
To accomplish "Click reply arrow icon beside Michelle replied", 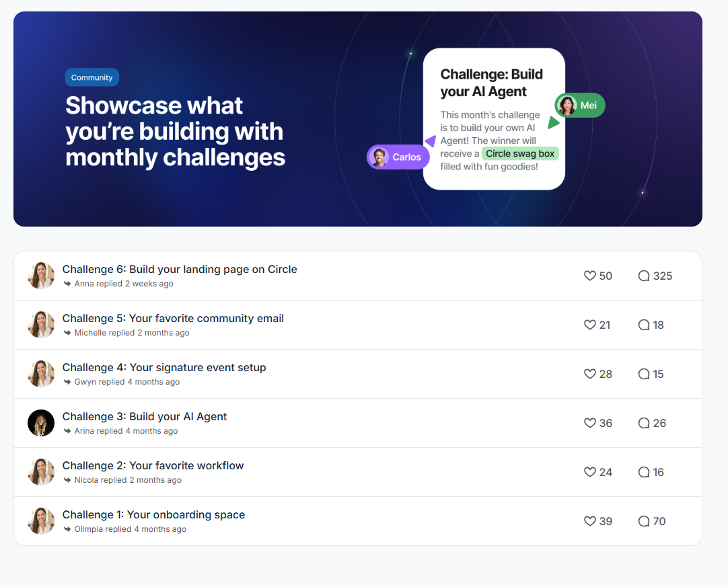I will (67, 333).
